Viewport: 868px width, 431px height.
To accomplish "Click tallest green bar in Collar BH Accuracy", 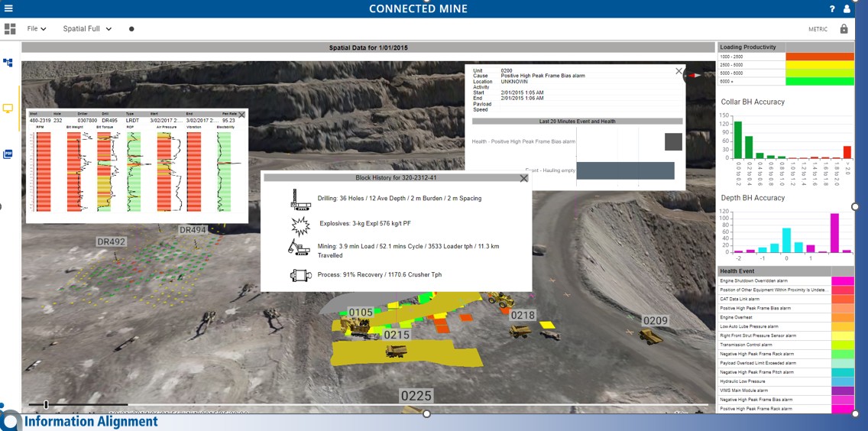I will click(x=738, y=140).
